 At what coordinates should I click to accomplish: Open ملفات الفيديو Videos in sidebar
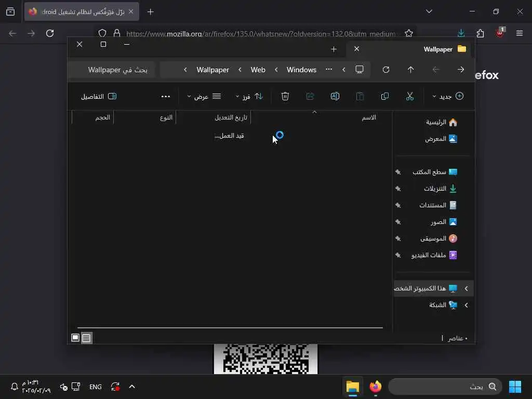[x=434, y=255]
